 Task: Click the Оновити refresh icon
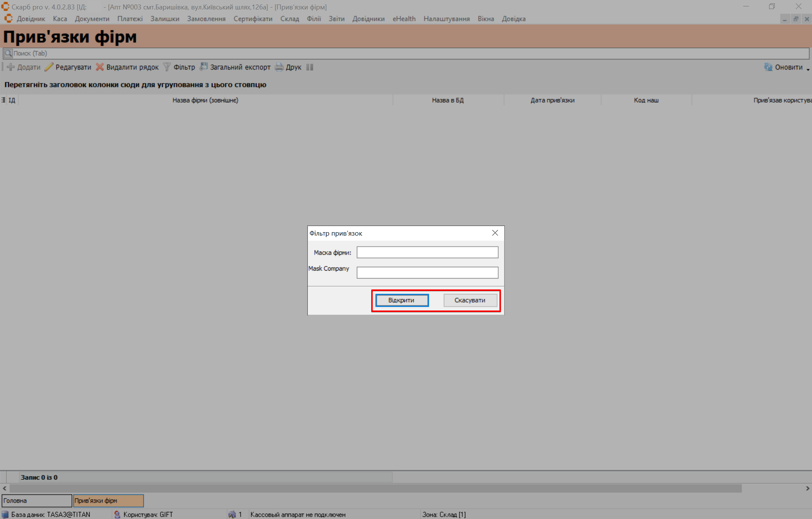pos(768,67)
